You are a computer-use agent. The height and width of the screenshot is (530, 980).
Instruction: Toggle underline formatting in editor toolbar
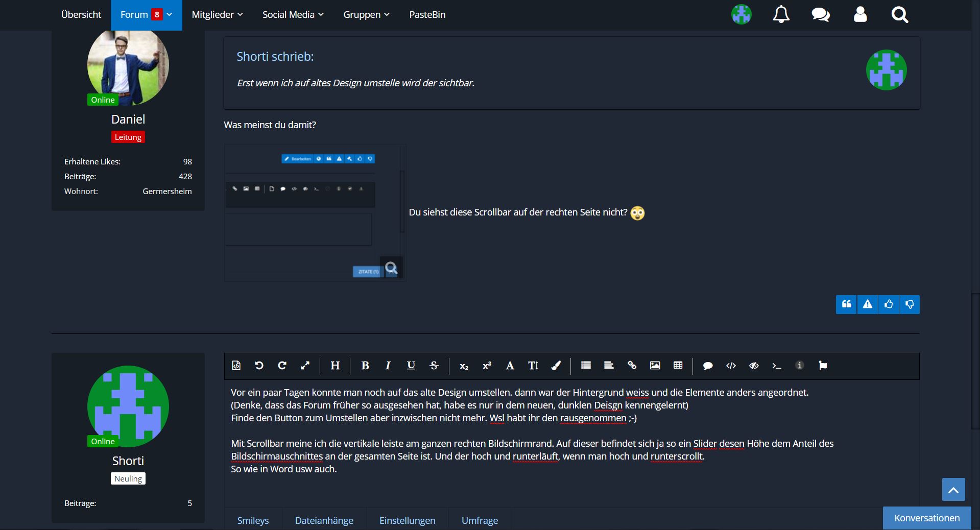(411, 366)
